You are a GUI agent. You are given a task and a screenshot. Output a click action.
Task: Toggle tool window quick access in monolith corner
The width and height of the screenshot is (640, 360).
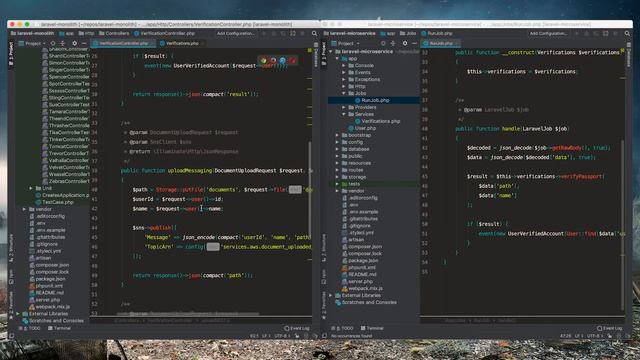[x=11, y=336]
